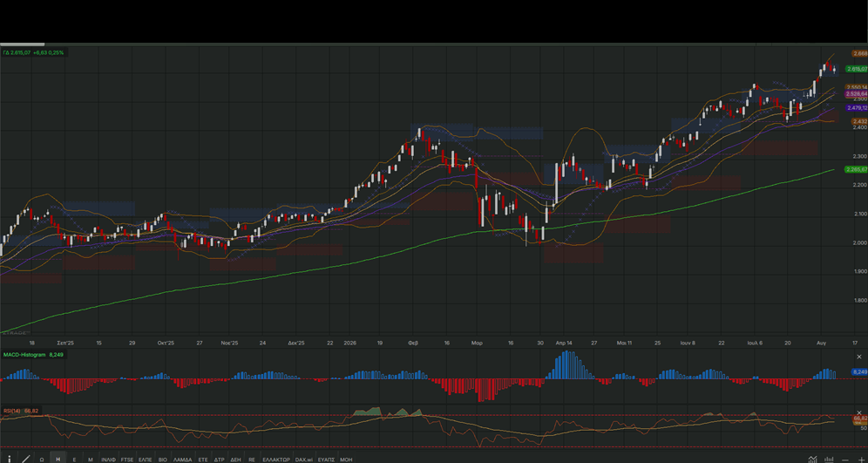Click the 2026 date axis label
Image resolution: width=868 pixels, height=463 pixels.
pyautogui.click(x=350, y=343)
